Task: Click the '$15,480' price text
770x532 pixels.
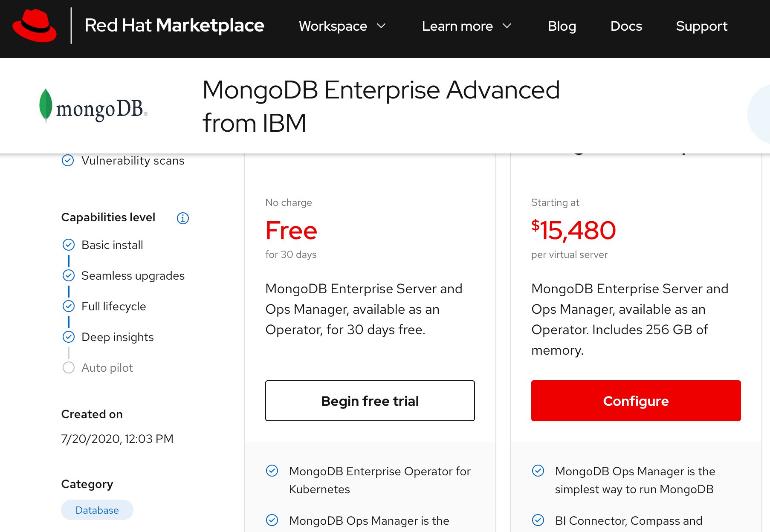Action: click(x=573, y=230)
